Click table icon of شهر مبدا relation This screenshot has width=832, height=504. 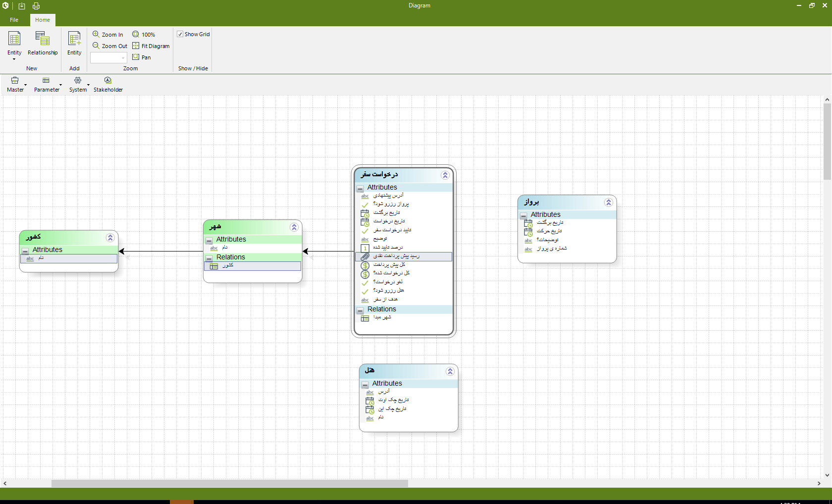(365, 318)
